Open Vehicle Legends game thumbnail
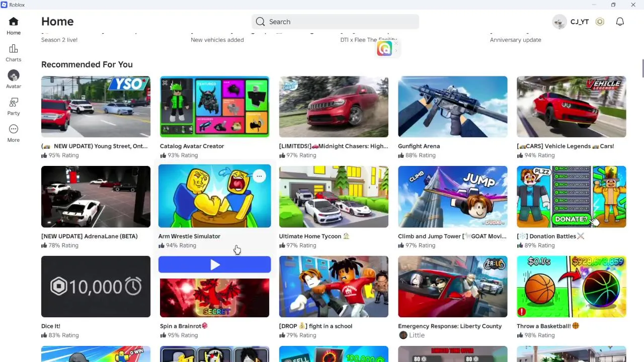This screenshot has width=644, height=362. [571, 107]
